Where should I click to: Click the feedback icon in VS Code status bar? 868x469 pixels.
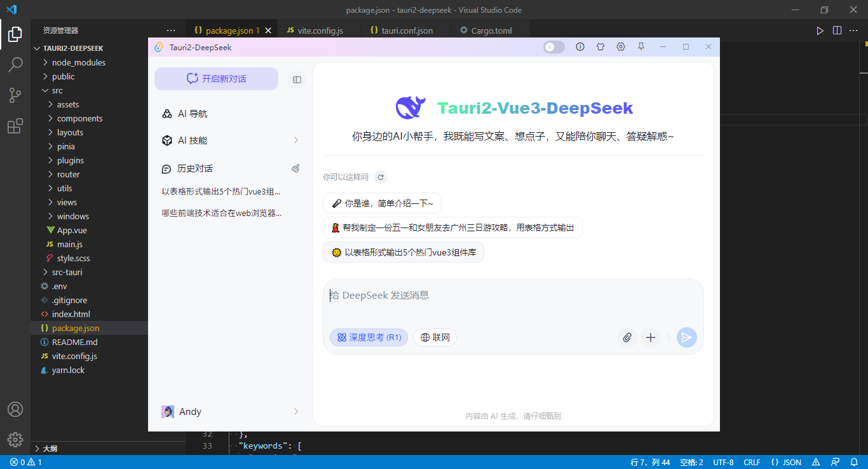[836, 462]
